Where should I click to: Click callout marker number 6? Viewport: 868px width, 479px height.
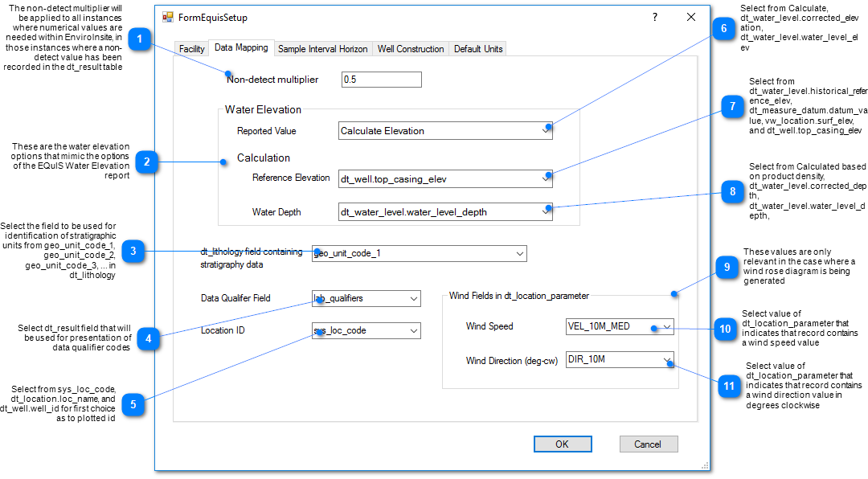[x=723, y=28]
